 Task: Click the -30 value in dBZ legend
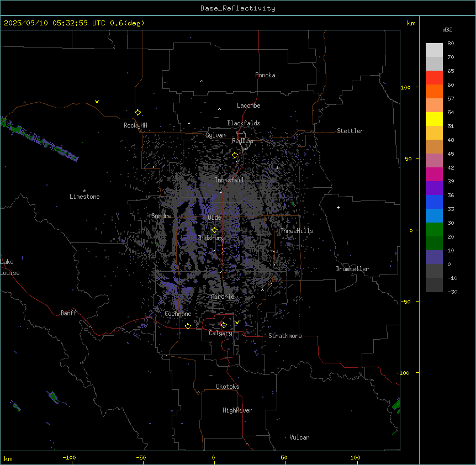[x=452, y=292]
